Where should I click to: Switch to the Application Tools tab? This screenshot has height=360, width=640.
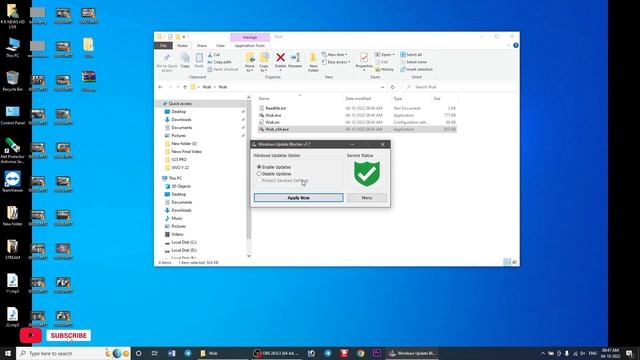point(249,46)
